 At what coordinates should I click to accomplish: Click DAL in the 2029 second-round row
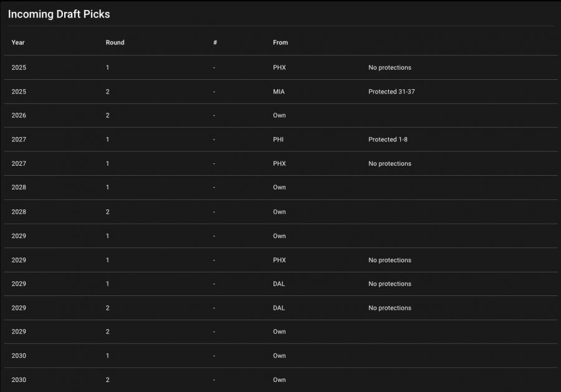tap(279, 308)
